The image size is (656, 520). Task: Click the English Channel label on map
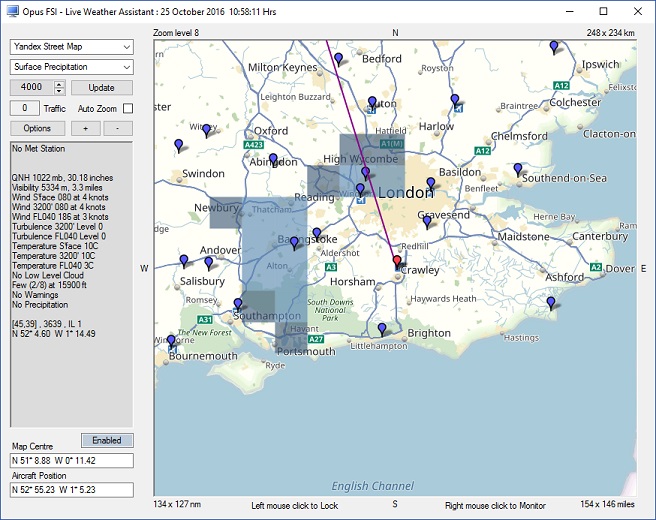pyautogui.click(x=372, y=486)
